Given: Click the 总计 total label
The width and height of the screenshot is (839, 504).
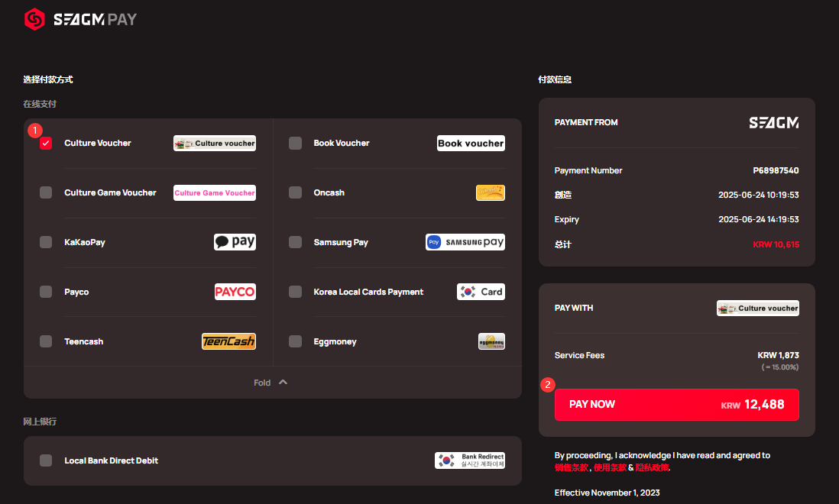Looking at the screenshot, I should pyautogui.click(x=563, y=245).
